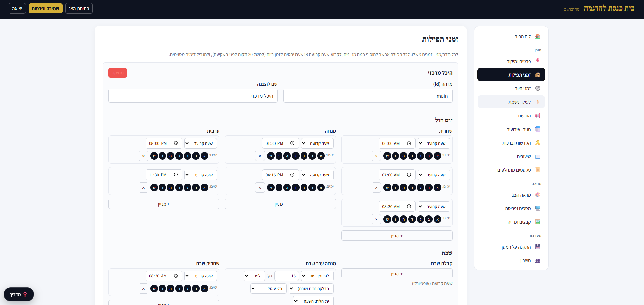Navigate to חשבון in the sidebar
This screenshot has height=305, width=644.
coord(511,261)
